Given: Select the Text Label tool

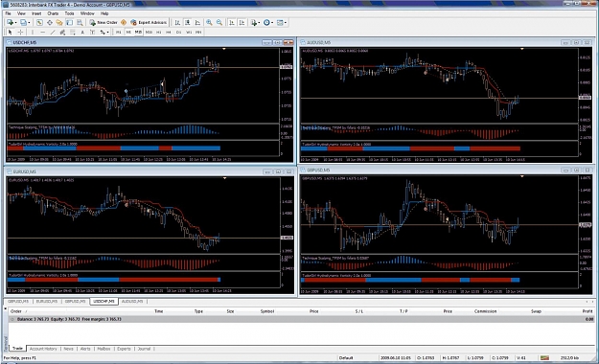Looking at the screenshot, I should (x=92, y=32).
